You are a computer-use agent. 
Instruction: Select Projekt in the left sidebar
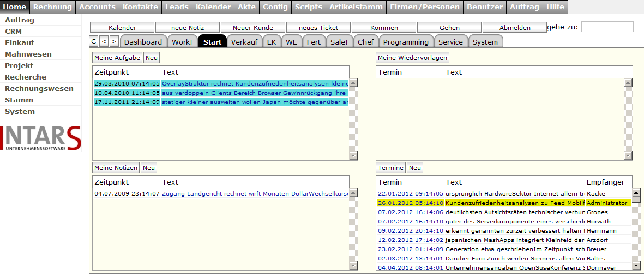pos(19,65)
